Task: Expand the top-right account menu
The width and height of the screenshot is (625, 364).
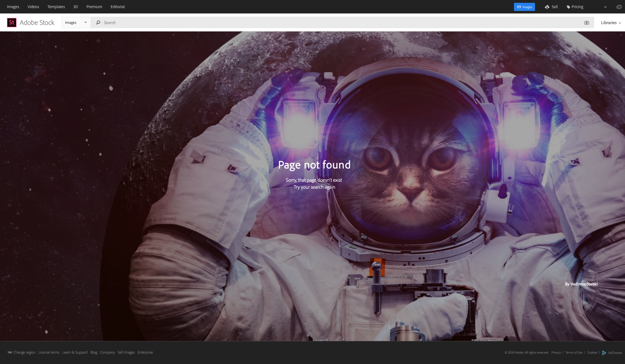Action: [605, 6]
